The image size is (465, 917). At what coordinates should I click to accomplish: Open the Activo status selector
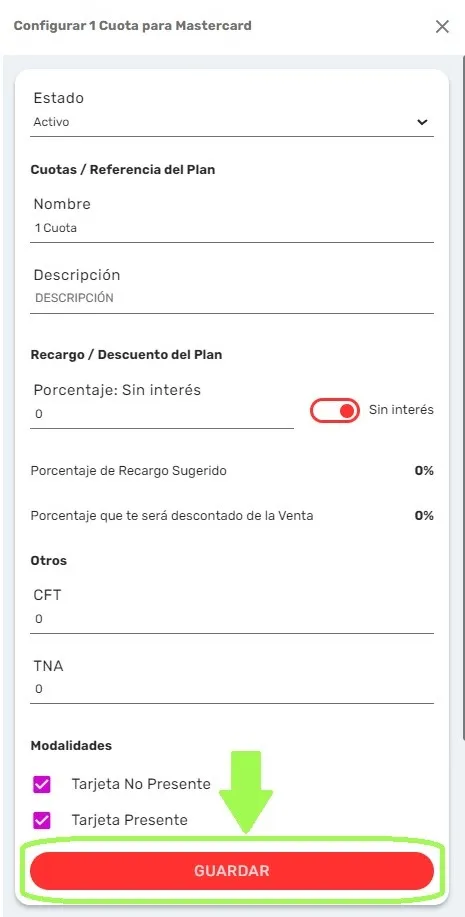click(232, 122)
